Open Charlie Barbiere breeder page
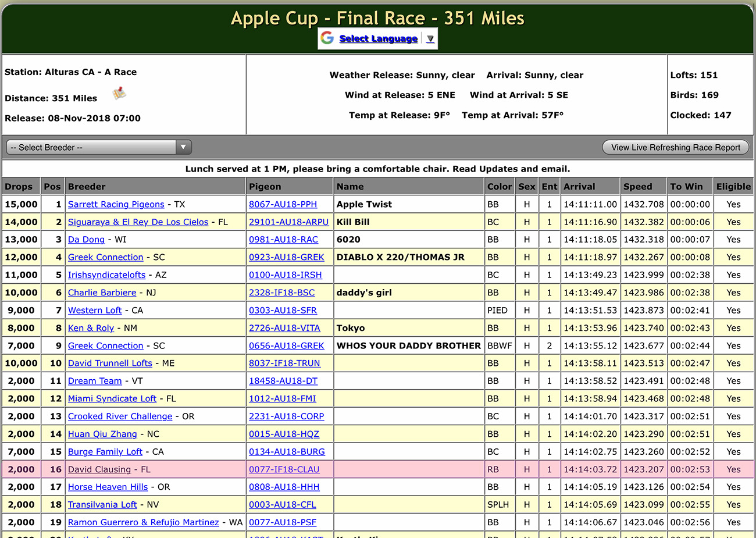 click(x=102, y=293)
